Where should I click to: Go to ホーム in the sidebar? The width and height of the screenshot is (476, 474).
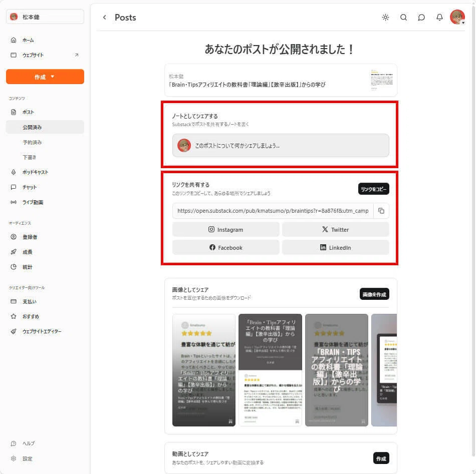click(45, 40)
